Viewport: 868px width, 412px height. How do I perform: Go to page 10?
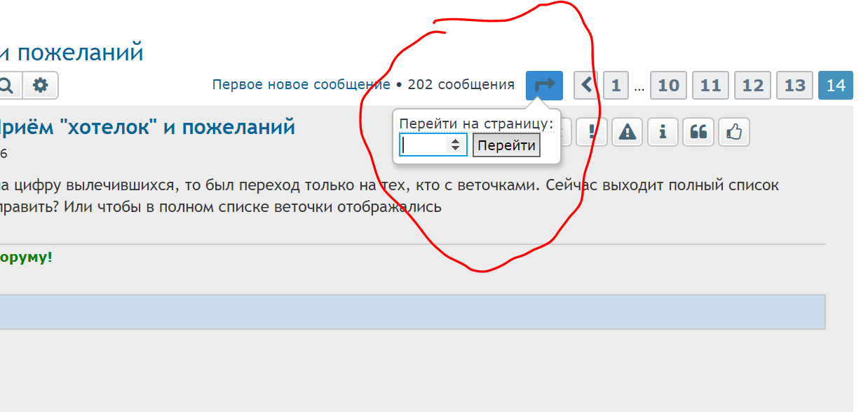[668, 86]
